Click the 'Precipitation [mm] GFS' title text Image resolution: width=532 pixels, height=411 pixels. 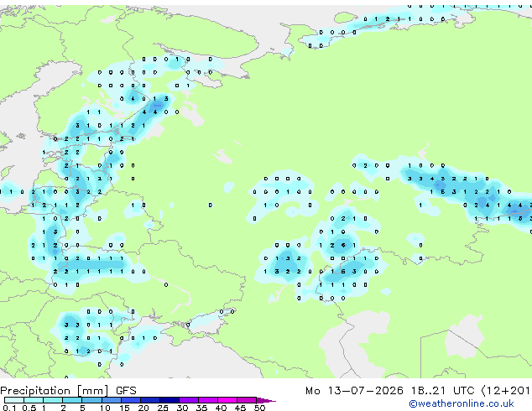coord(68,391)
